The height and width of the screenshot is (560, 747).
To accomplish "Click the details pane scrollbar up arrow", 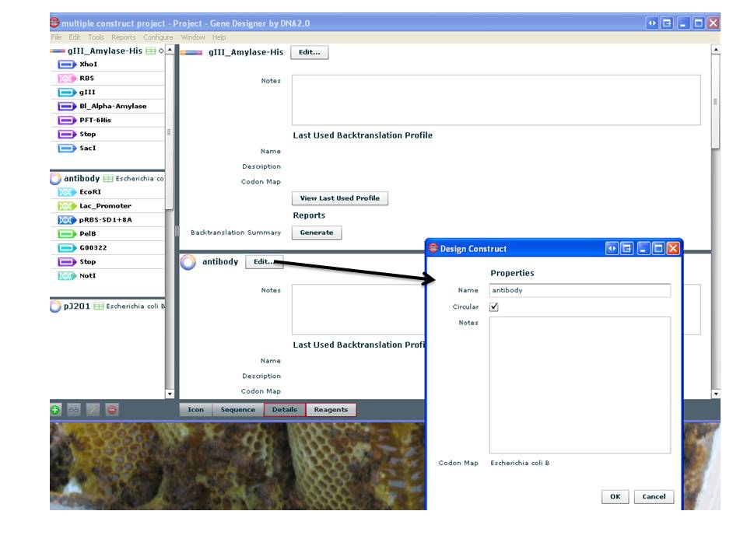I will (x=716, y=50).
